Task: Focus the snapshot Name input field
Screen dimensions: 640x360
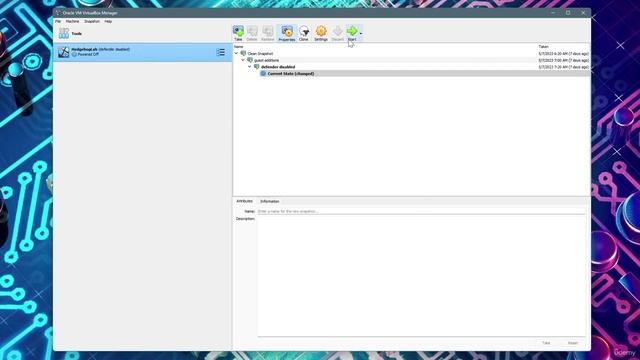Action: [421, 211]
